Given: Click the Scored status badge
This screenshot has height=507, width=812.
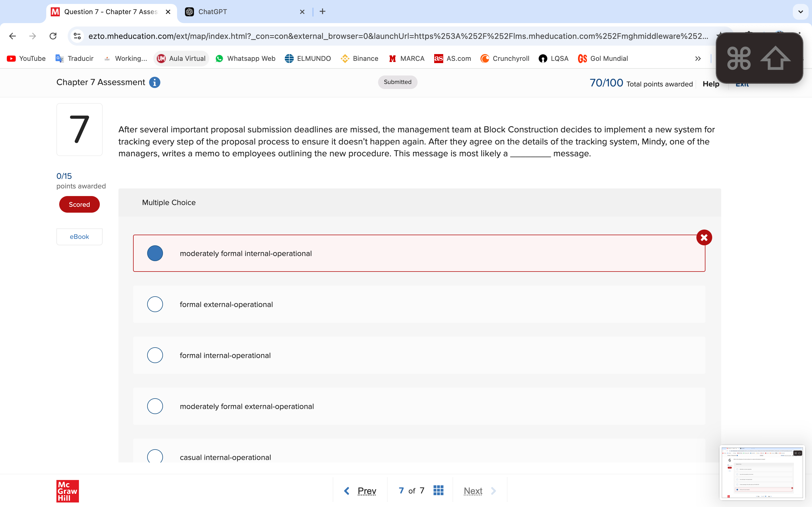Looking at the screenshot, I should tap(79, 204).
